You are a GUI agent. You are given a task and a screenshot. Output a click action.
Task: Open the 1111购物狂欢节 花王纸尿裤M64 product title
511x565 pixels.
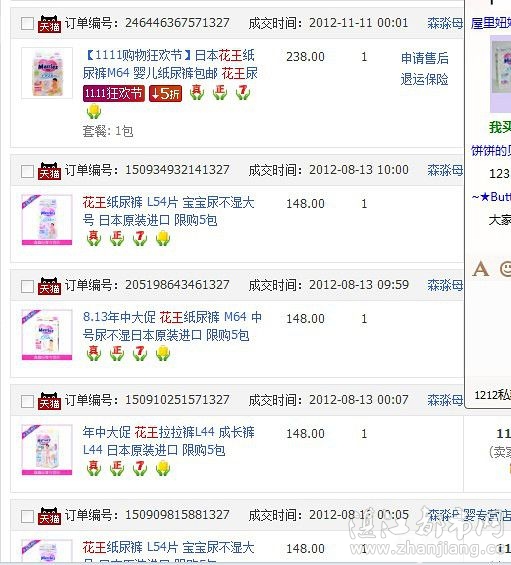[x=170, y=64]
